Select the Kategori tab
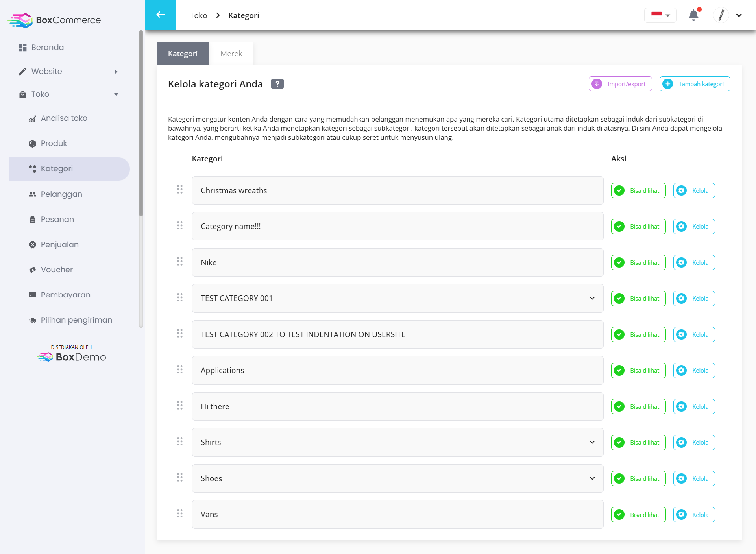 (x=183, y=54)
